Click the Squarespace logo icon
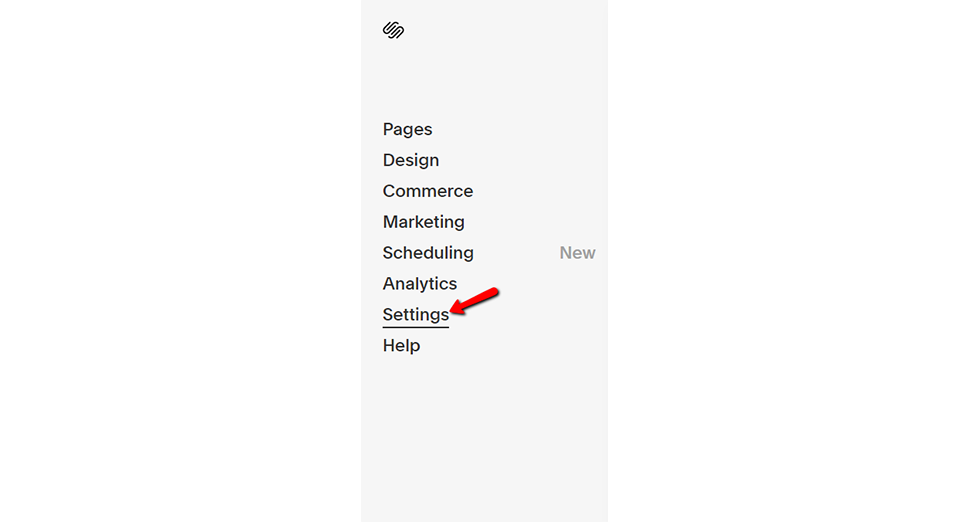 (393, 30)
